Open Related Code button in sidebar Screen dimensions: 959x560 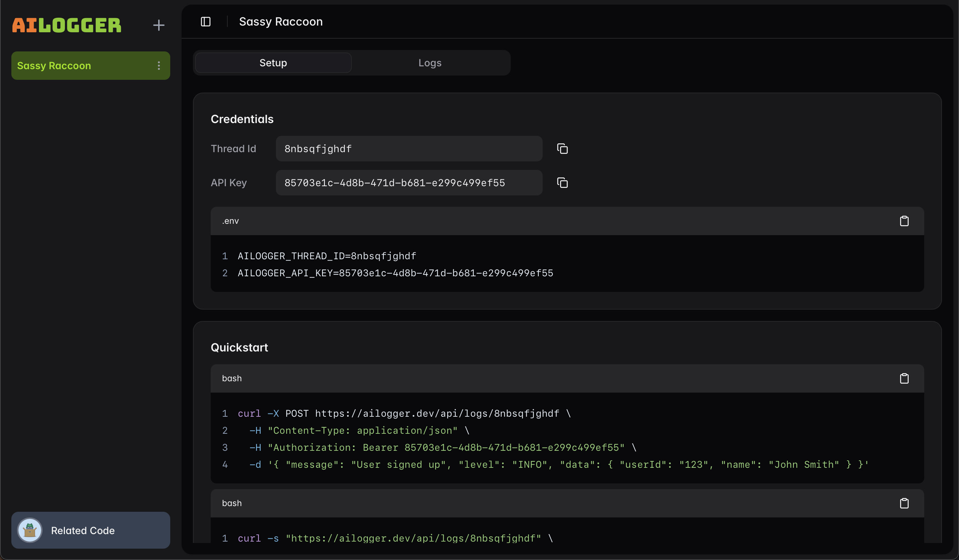point(90,530)
